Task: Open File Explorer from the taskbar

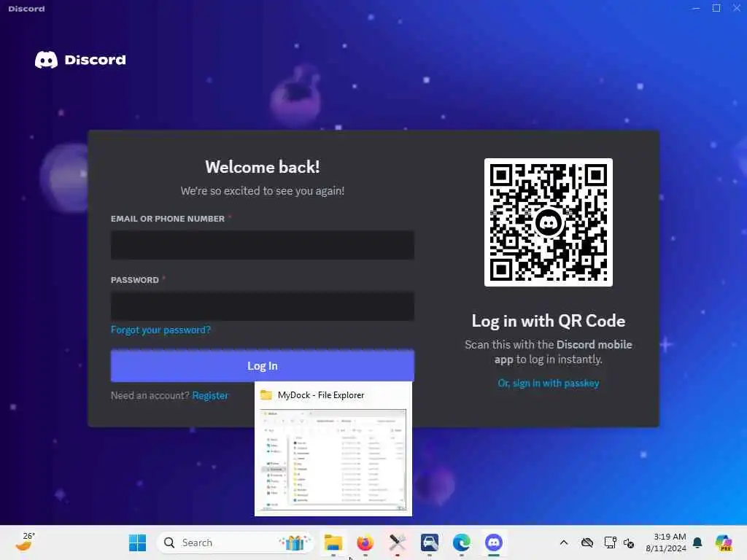Action: [333, 542]
